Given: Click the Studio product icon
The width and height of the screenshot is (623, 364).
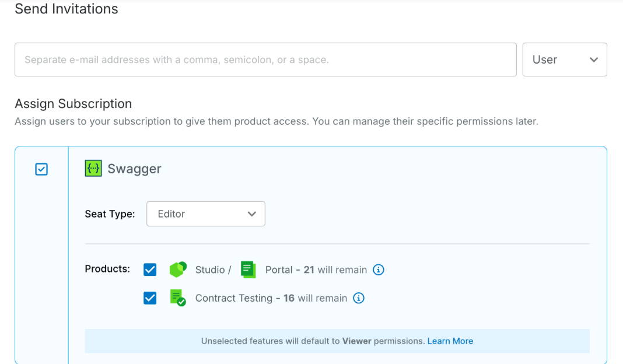Looking at the screenshot, I should (x=178, y=269).
